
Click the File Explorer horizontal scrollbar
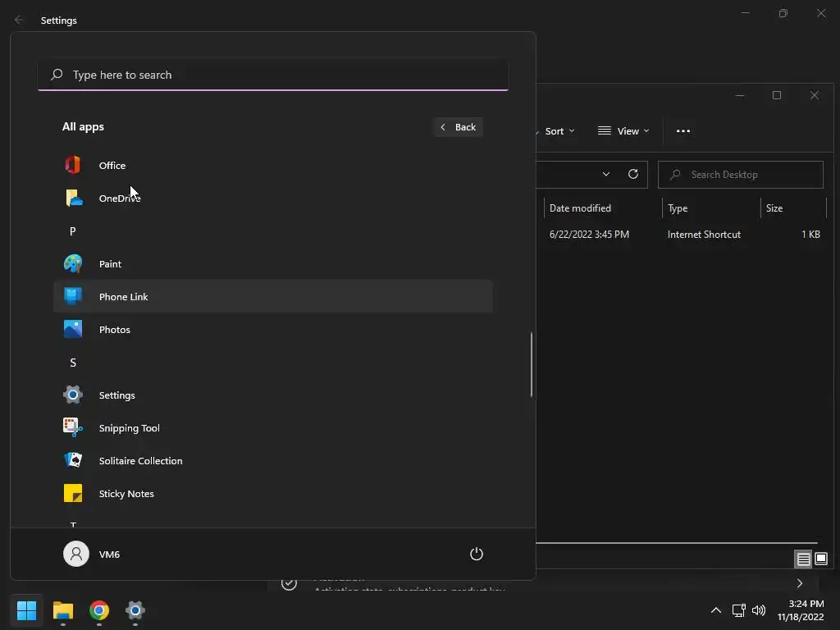677,543
